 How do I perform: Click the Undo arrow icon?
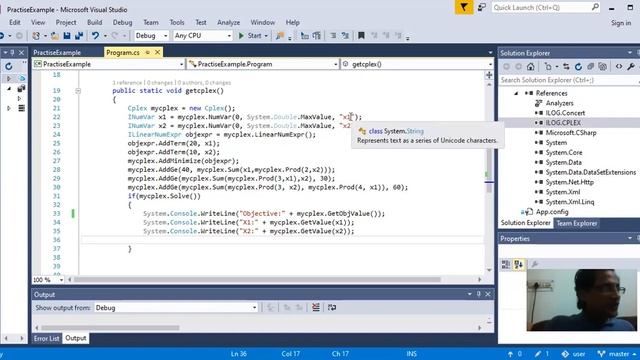pyautogui.click(x=95, y=36)
